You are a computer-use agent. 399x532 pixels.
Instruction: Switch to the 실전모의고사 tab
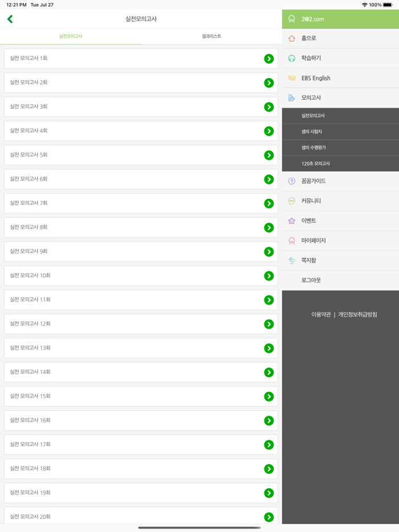pyautogui.click(x=71, y=36)
